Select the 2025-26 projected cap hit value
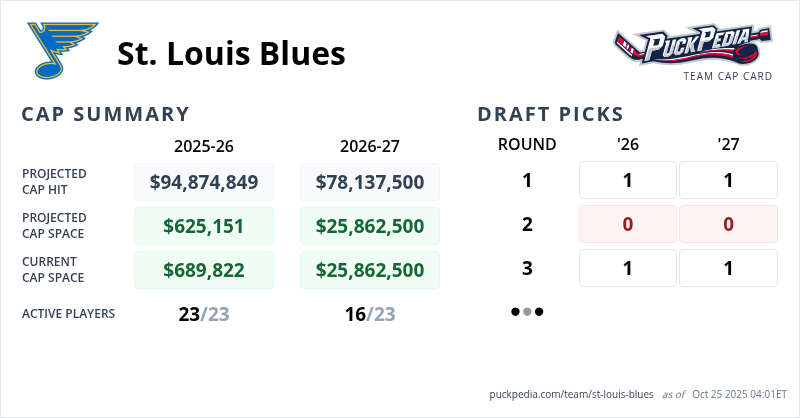Viewport: 800px width, 418px height. (204, 182)
